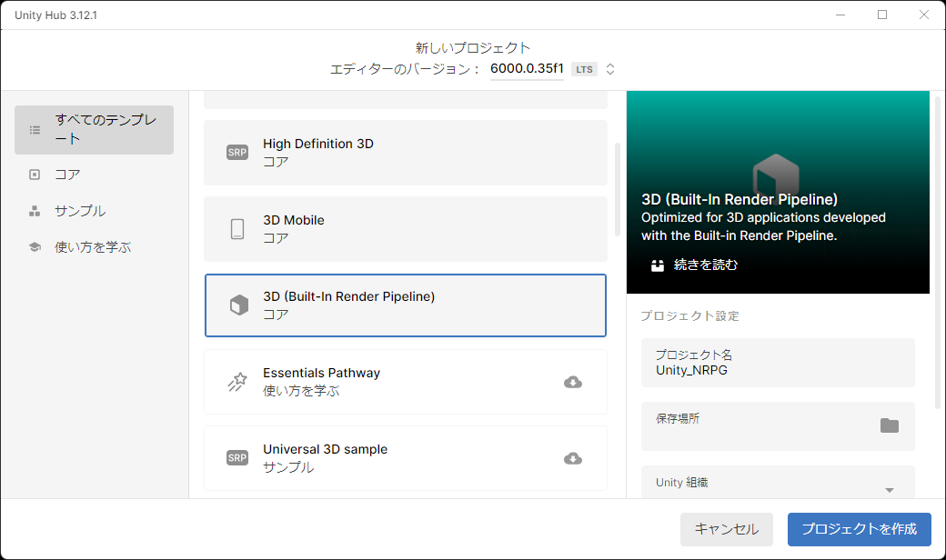Click the SRP icon on Universal 3D sample

click(237, 458)
